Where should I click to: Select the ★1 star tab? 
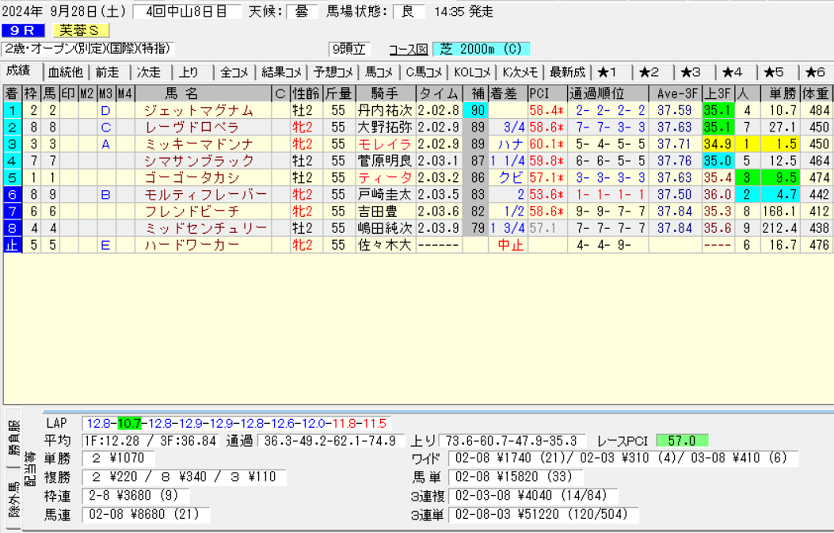[608, 72]
